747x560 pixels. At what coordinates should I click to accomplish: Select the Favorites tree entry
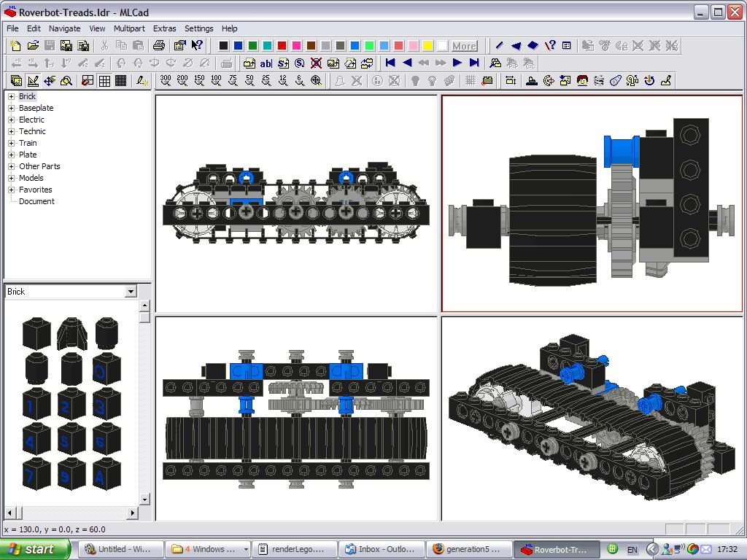pos(35,190)
